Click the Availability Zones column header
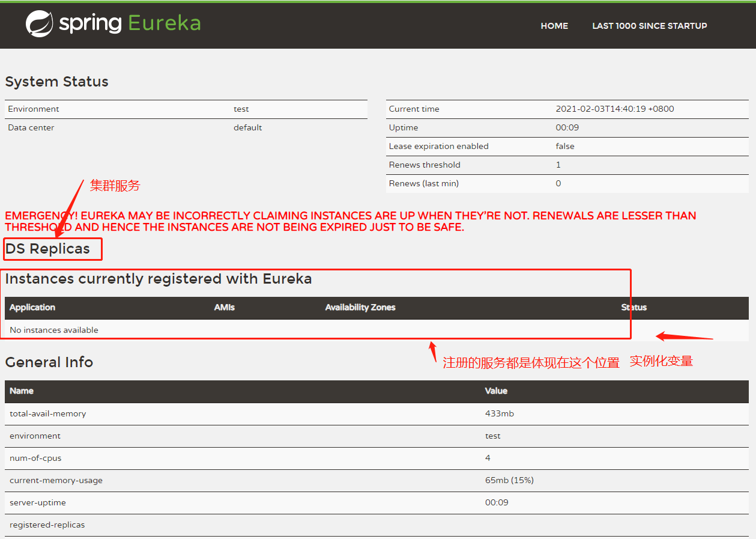Screen dimensions: 756x539 [x=360, y=307]
